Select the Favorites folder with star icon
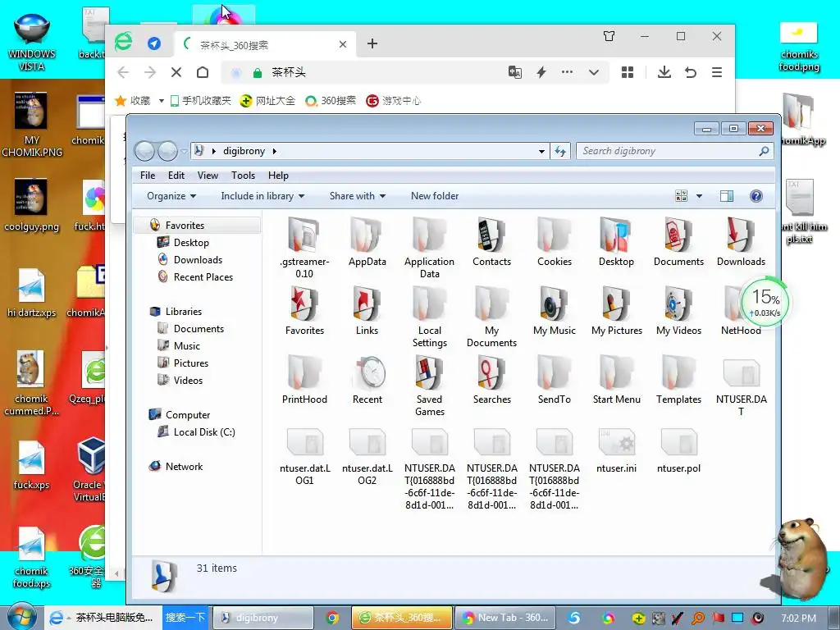840x630 pixels. click(x=304, y=311)
